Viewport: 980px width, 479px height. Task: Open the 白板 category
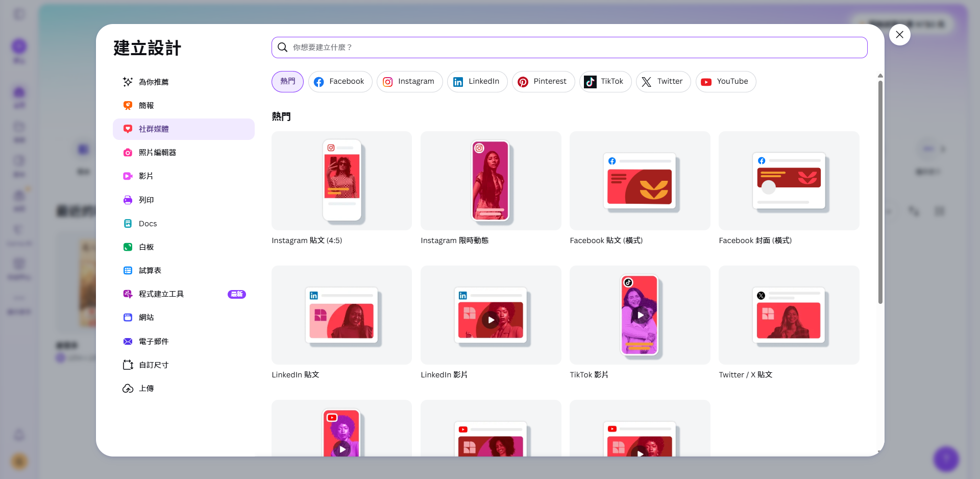(x=184, y=247)
